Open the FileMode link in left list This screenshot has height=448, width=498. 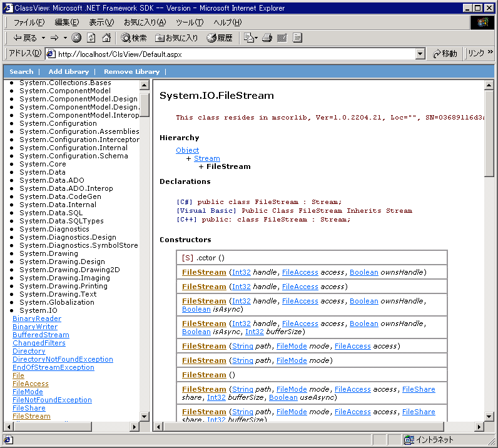(x=28, y=392)
